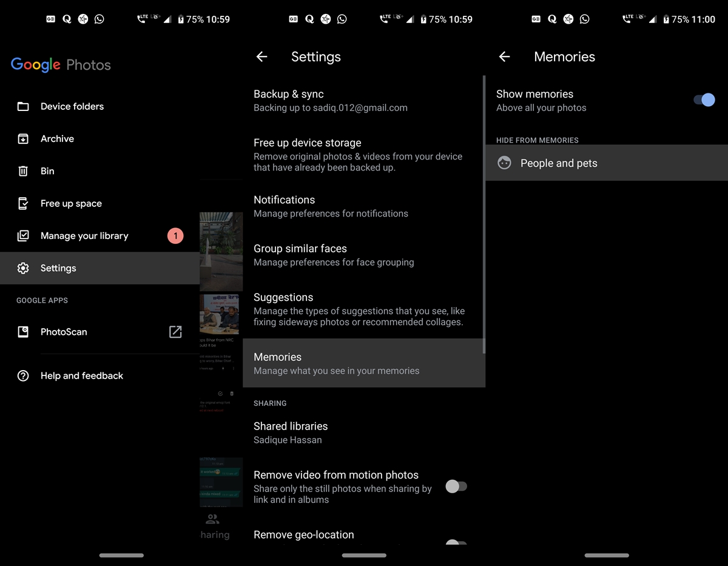728x566 pixels.
Task: Open Shared libraries setting
Action: (363, 433)
